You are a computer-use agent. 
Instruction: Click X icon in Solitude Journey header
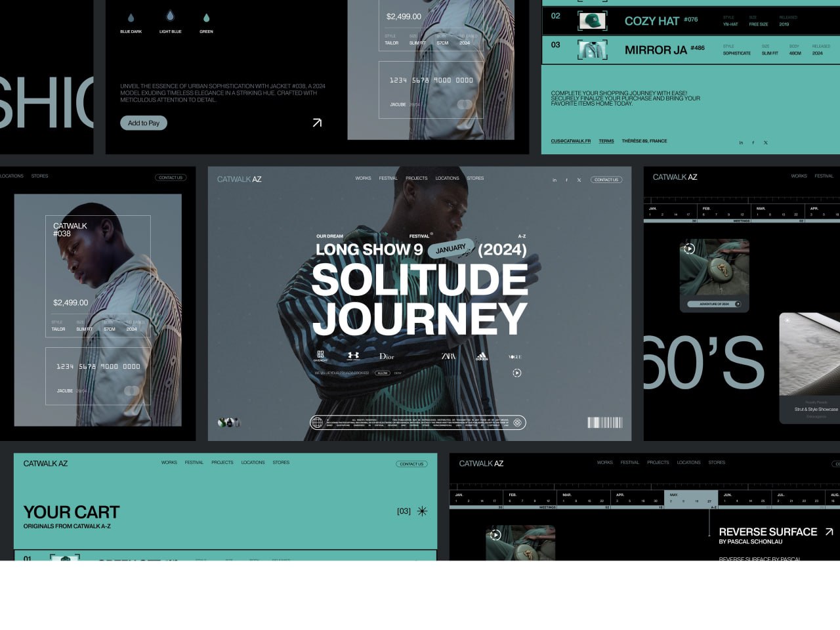tap(579, 180)
